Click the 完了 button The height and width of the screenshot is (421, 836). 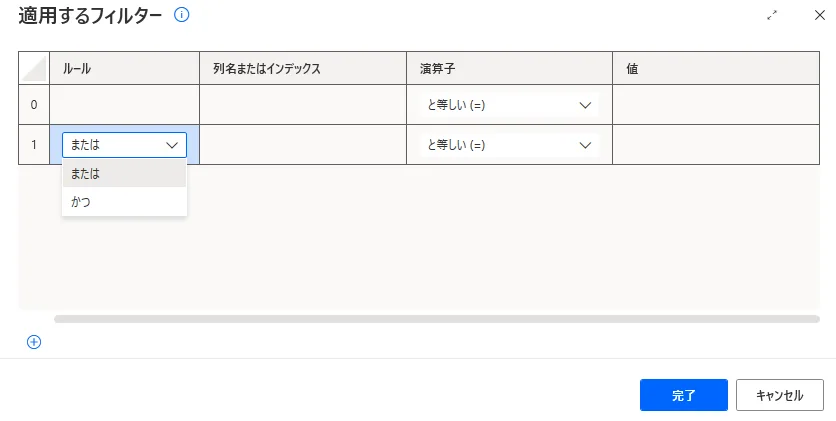[684, 395]
